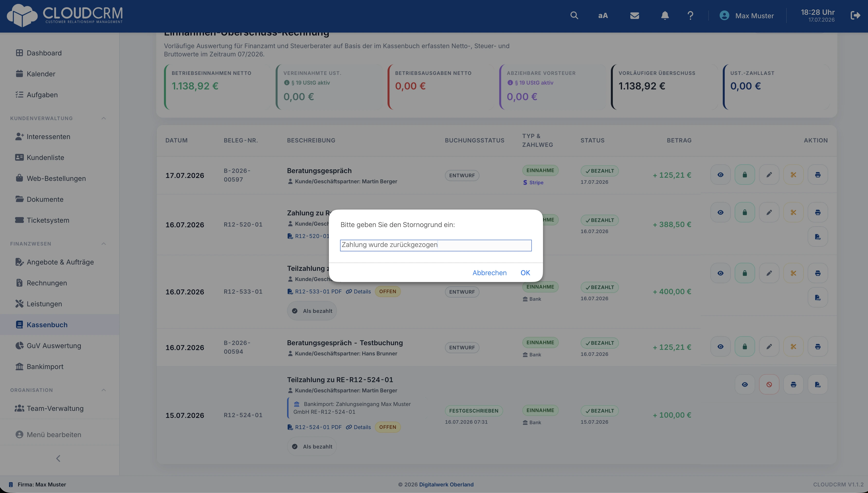Edit booking B-2026-00594 pencil icon
This screenshot has width=868, height=493.
point(769,346)
